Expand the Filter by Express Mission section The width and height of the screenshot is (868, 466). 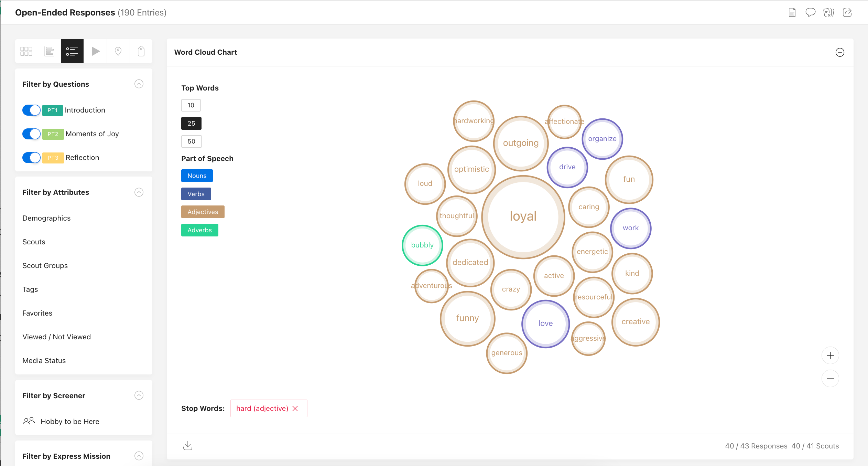point(139,456)
